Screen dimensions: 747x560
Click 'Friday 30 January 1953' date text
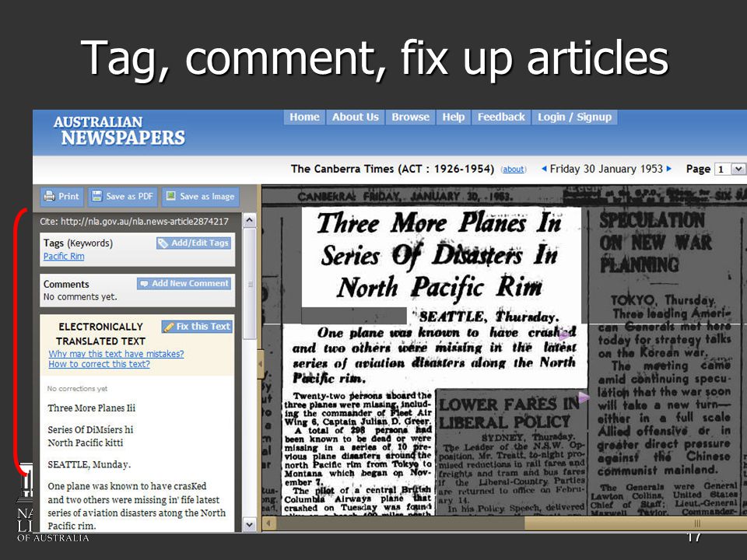pos(606,169)
